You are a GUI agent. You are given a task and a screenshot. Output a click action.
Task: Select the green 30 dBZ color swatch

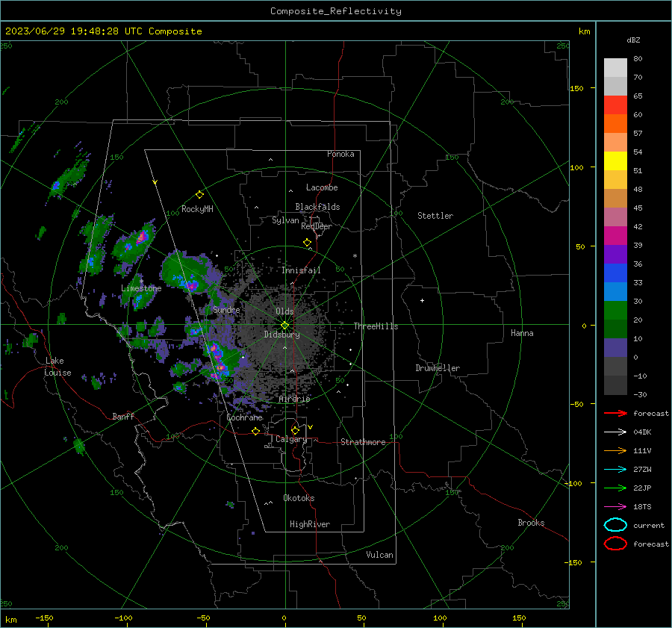[x=615, y=311]
